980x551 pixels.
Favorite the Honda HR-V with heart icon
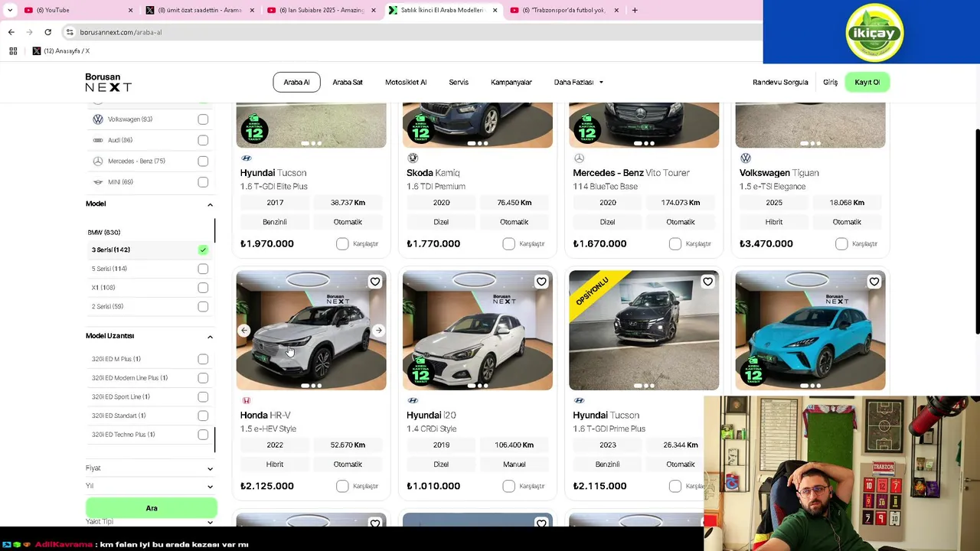click(x=375, y=282)
